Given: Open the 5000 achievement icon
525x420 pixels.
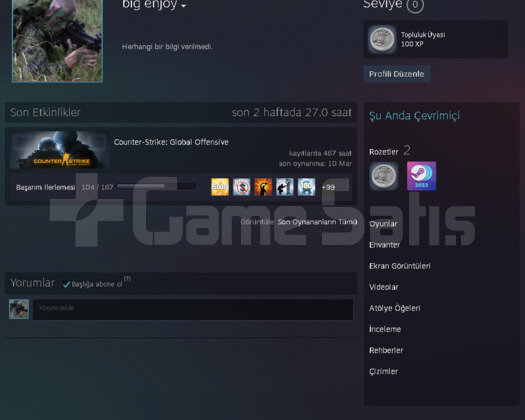Looking at the screenshot, I should pos(220,187).
